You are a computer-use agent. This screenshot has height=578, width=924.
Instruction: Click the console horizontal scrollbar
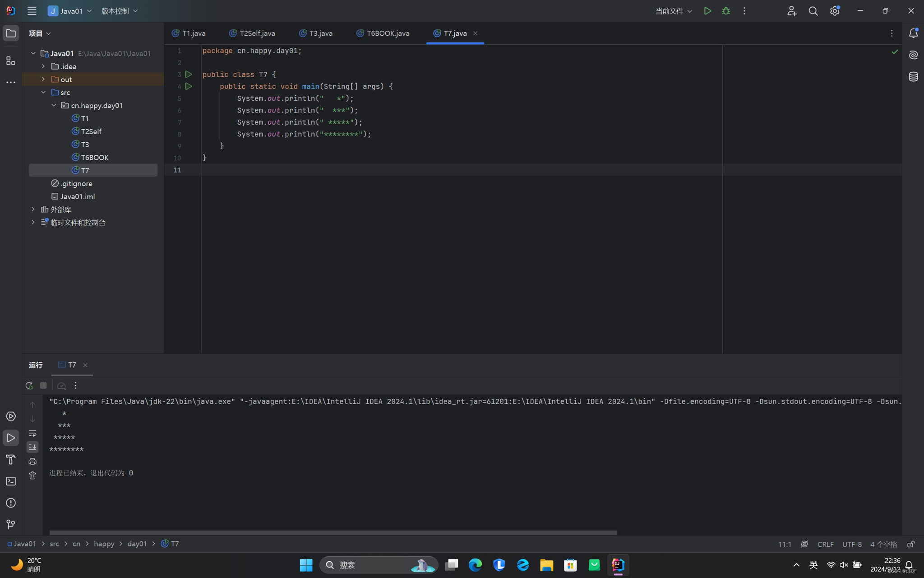coord(333,532)
